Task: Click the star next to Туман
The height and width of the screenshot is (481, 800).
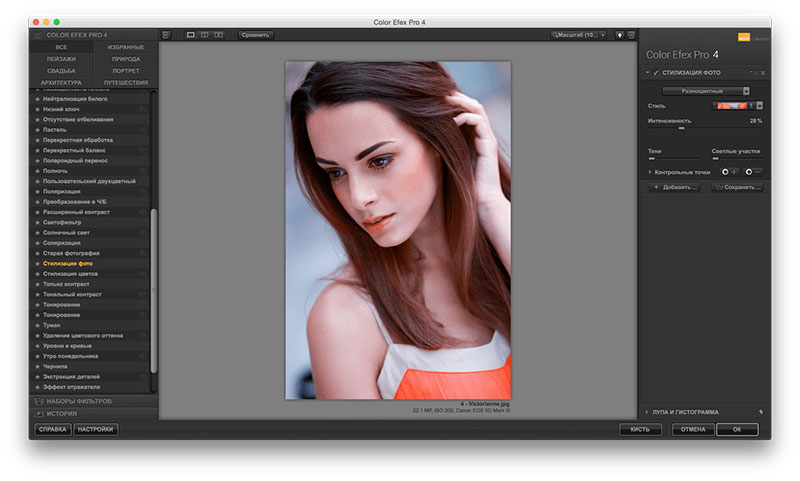Action: (x=37, y=325)
